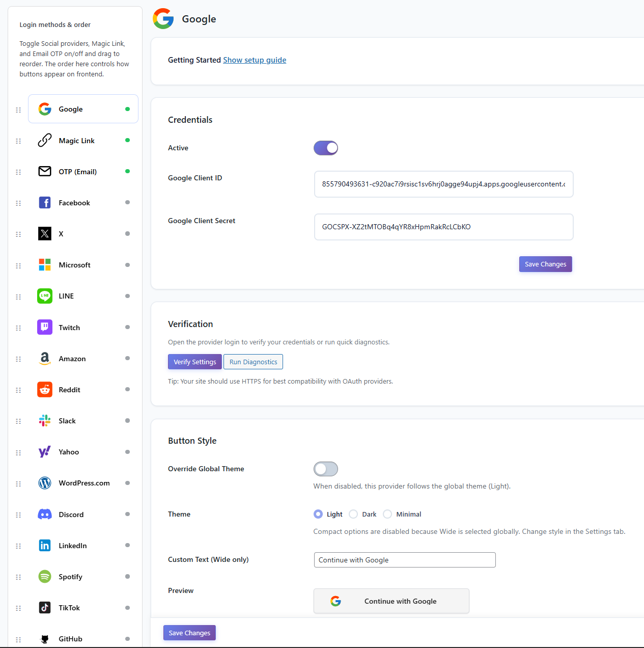Image resolution: width=644 pixels, height=648 pixels.
Task: Open the WordPress.com logo icon
Action: click(45, 483)
